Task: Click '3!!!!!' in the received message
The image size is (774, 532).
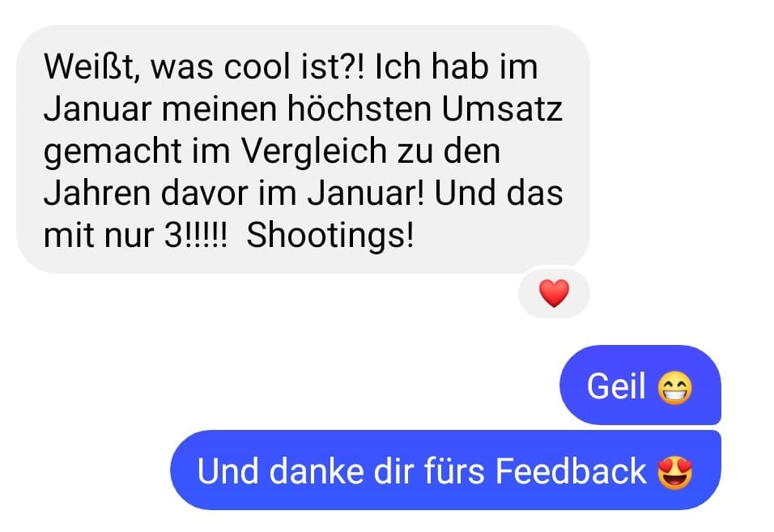Action: point(195,236)
